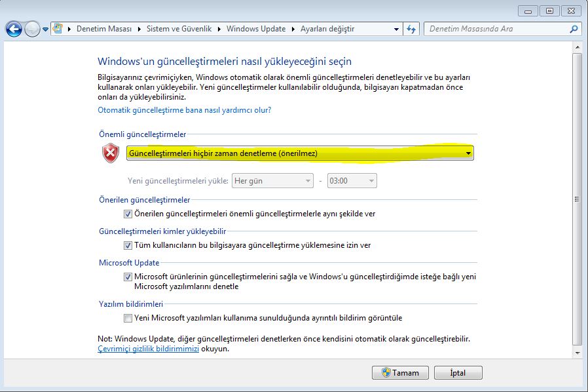
Task: Click the forward navigation arrow button
Action: (x=32, y=29)
